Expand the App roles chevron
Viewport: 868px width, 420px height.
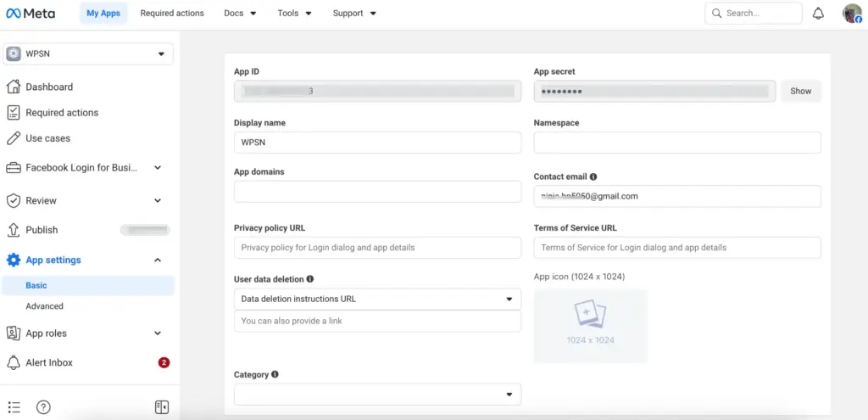point(158,333)
